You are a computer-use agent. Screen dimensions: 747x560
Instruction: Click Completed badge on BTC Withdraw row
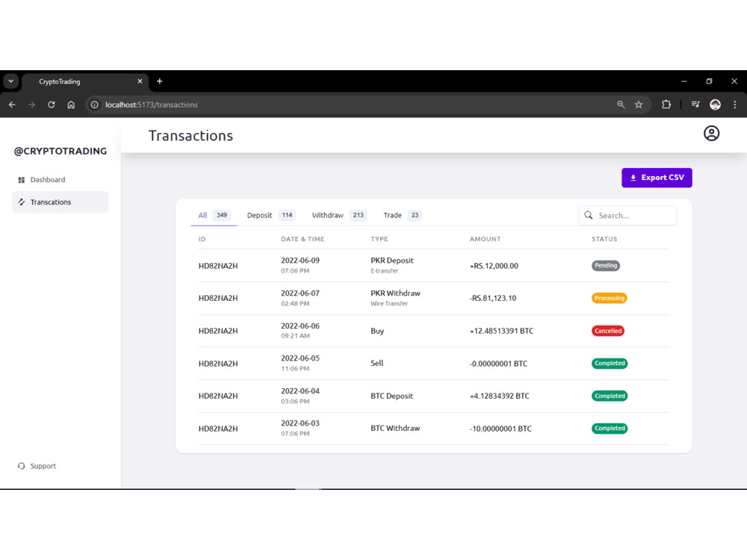coord(610,428)
